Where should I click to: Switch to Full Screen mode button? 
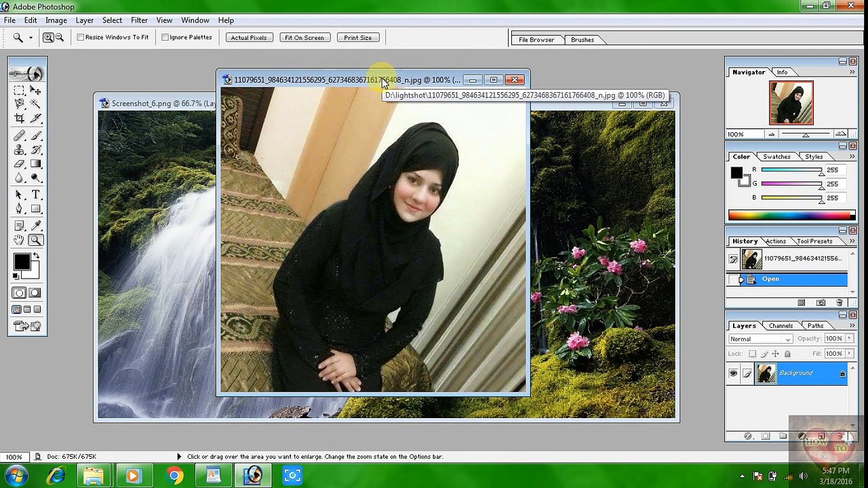(38, 310)
